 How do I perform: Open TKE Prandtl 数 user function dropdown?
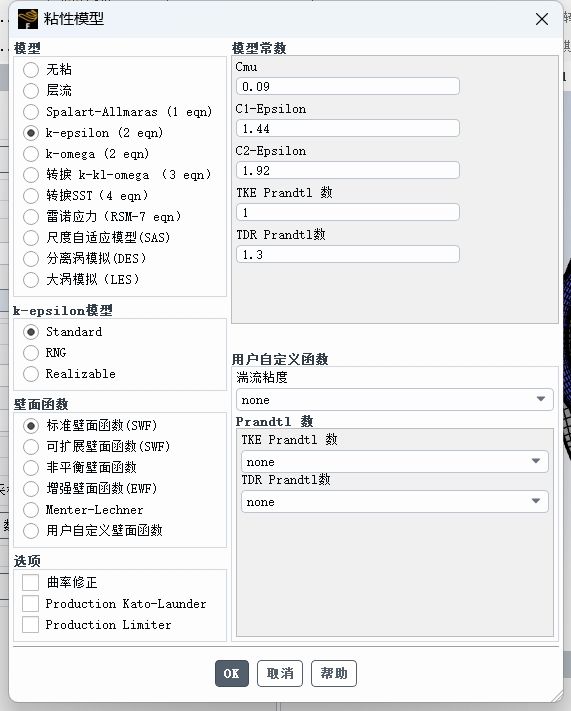394,462
